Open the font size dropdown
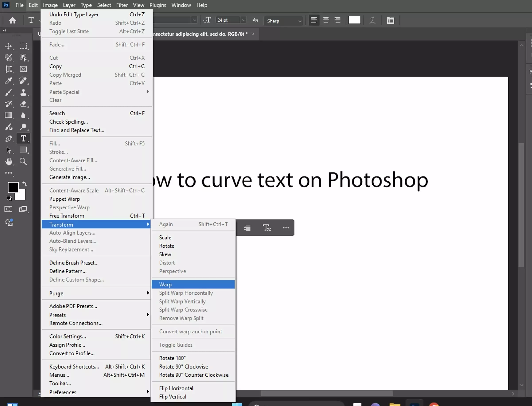532x406 pixels. coord(243,20)
